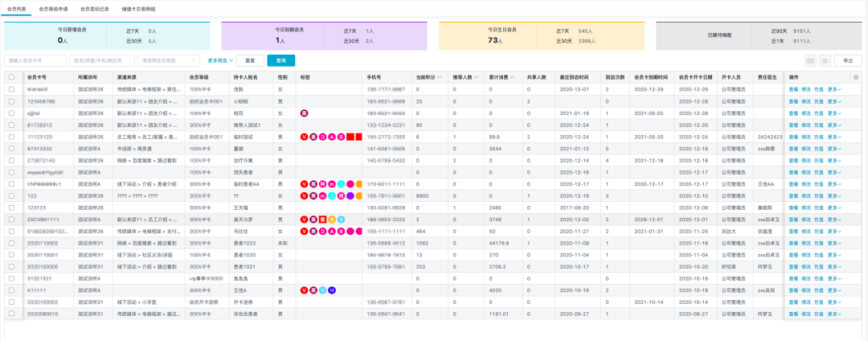
Task: Click 修改 in 临时测试's row
Action: (x=806, y=137)
